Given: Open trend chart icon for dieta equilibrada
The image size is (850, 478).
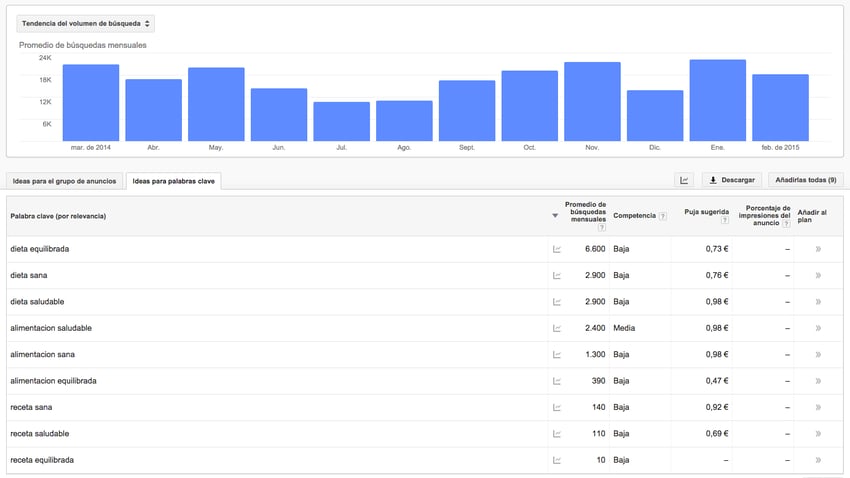Looking at the screenshot, I should (556, 249).
